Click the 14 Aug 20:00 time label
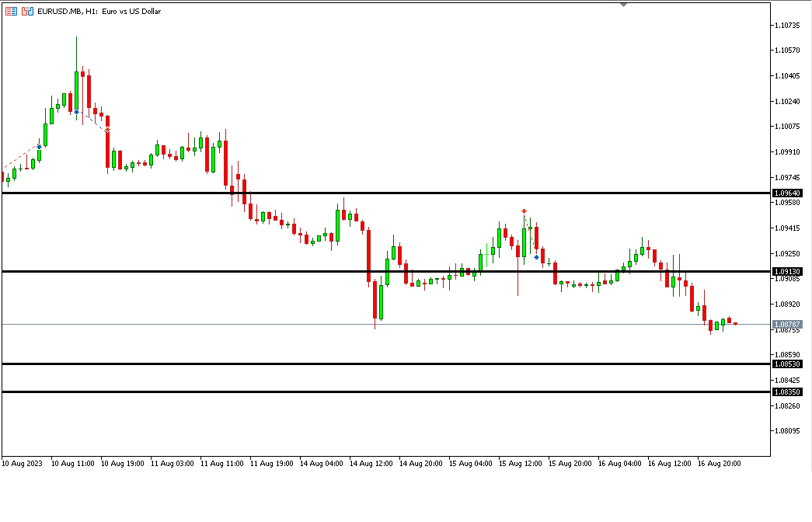The height and width of the screenshot is (522, 812). pyautogui.click(x=420, y=464)
